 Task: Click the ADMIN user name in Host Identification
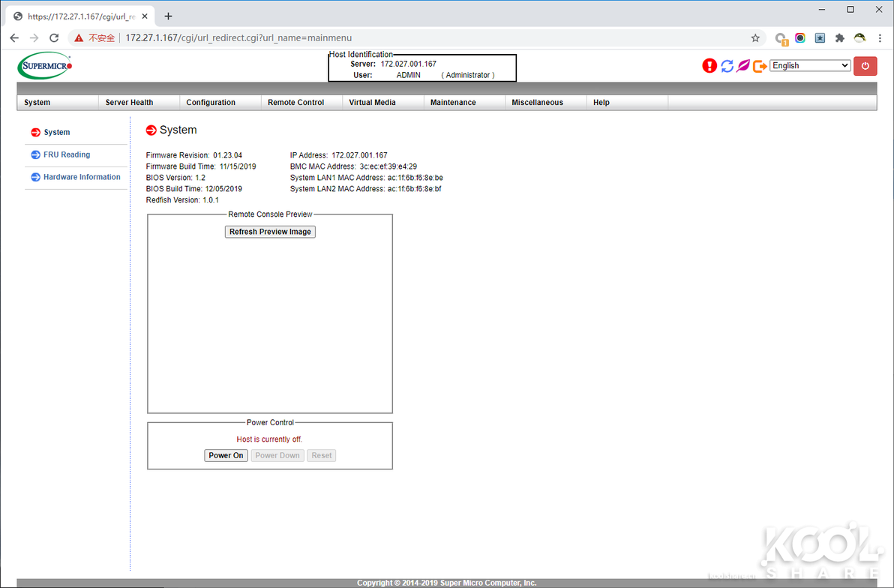(408, 75)
